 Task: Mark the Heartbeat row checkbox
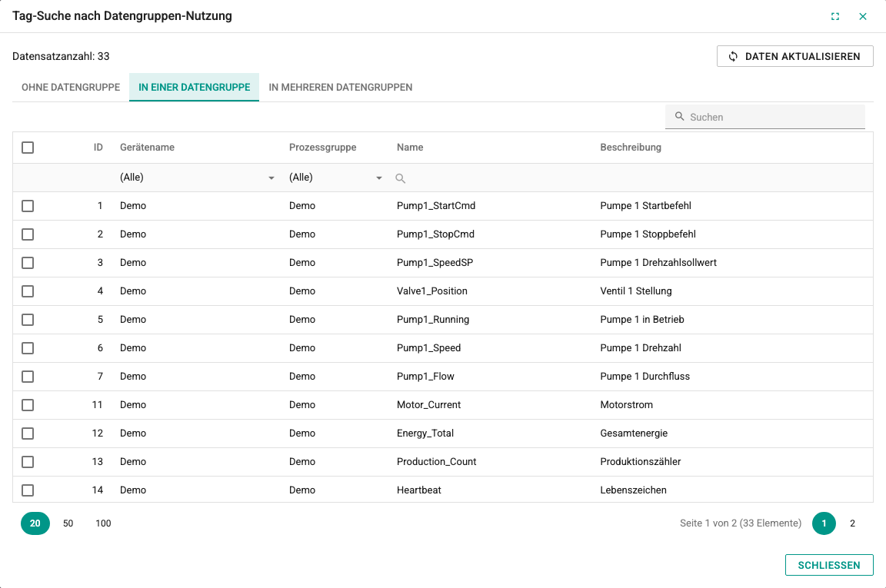point(28,490)
